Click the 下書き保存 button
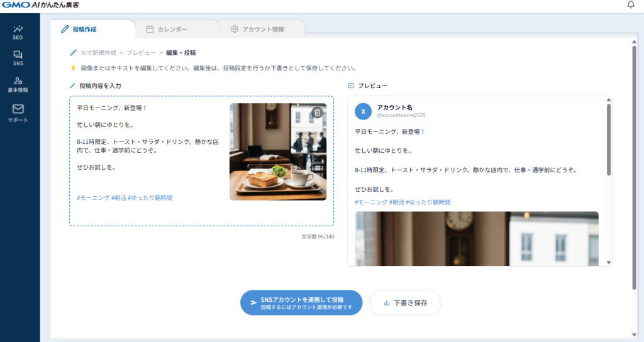The image size is (644, 342). [405, 302]
